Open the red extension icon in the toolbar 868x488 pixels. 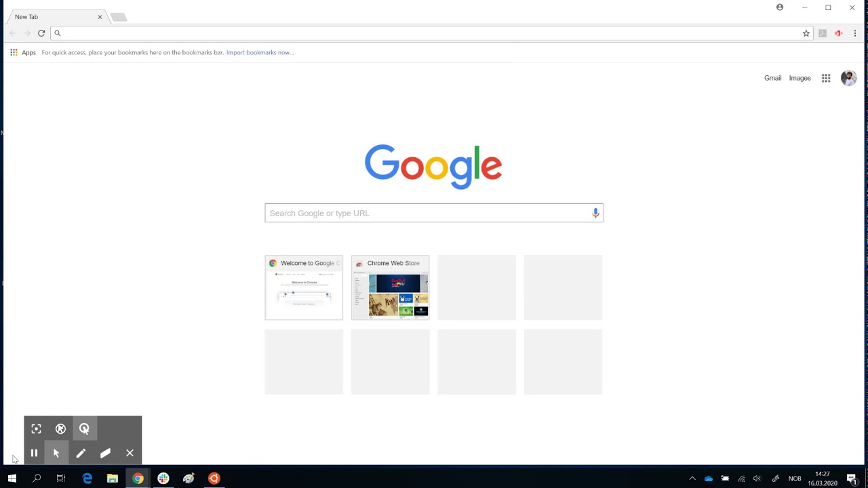[x=839, y=33]
